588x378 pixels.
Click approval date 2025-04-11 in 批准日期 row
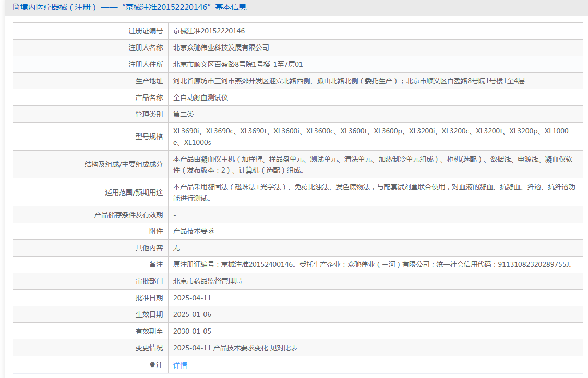pos(192,298)
